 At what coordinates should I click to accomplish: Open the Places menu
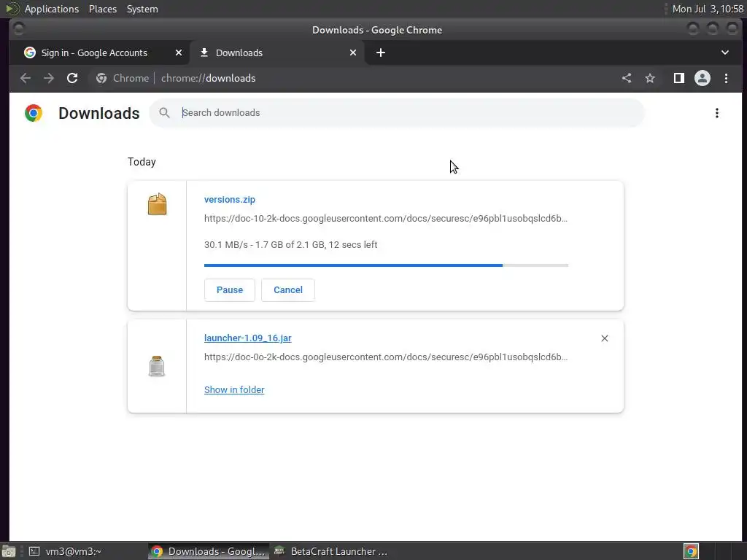tap(103, 9)
